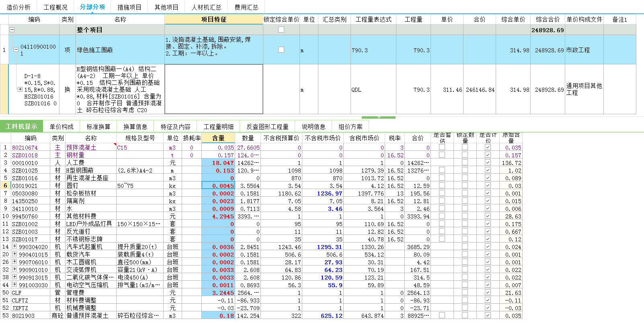Screen dimensions: 644x323
Task: Click the 不含税市场价 column header
Action: point(323,138)
